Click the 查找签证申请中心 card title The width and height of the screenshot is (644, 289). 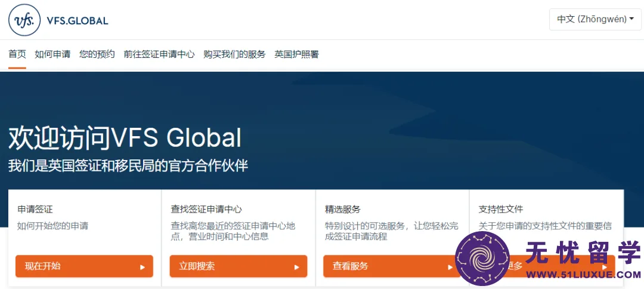pos(206,209)
